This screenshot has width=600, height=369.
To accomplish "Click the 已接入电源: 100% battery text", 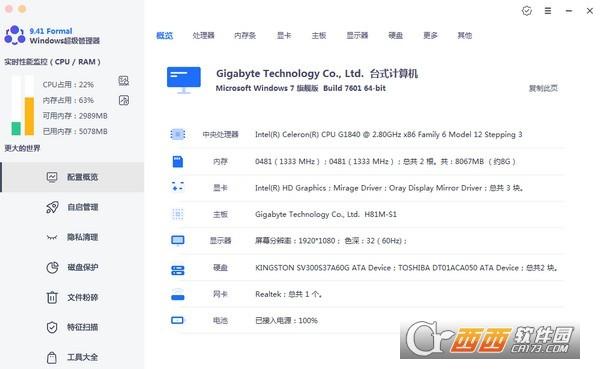I will [x=286, y=320].
